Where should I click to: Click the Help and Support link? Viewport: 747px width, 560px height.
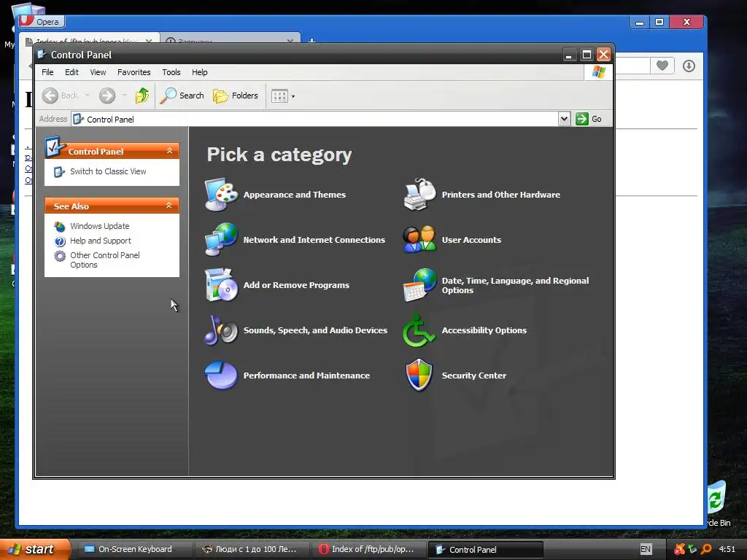click(x=101, y=241)
